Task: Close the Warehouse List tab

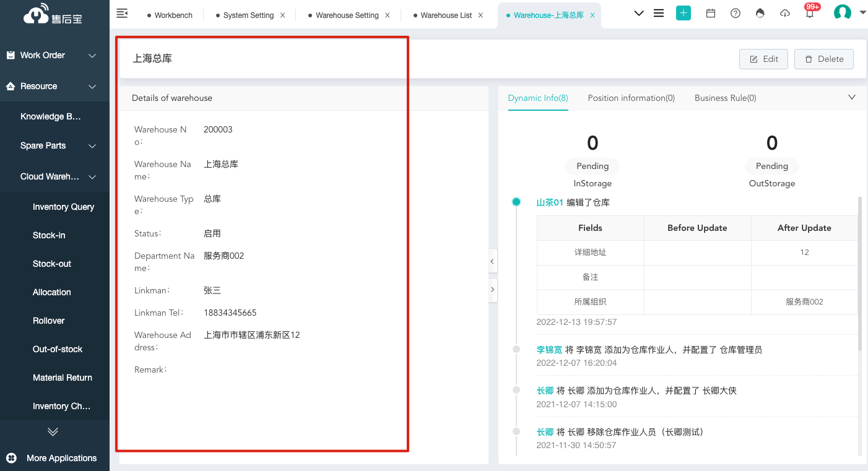Action: 480,15
